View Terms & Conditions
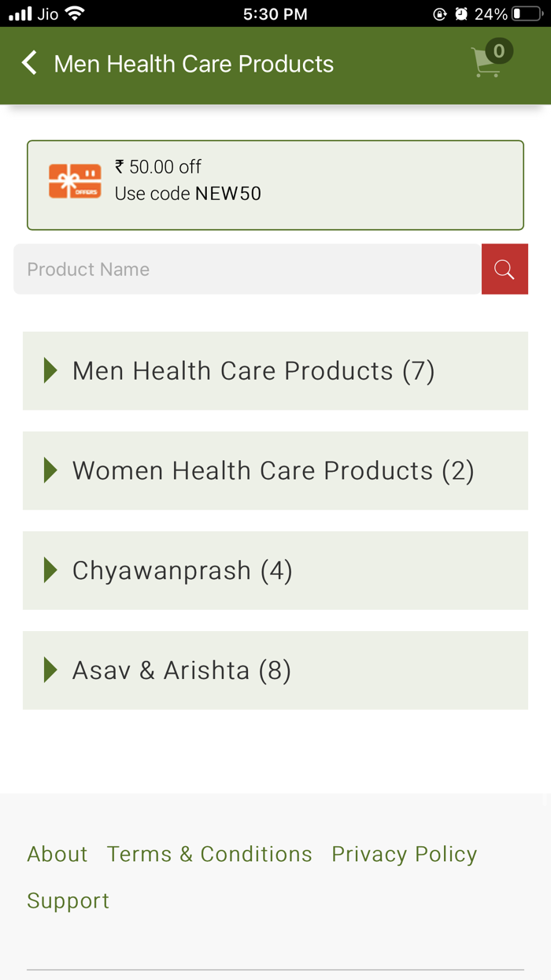This screenshot has width=551, height=980. click(209, 854)
